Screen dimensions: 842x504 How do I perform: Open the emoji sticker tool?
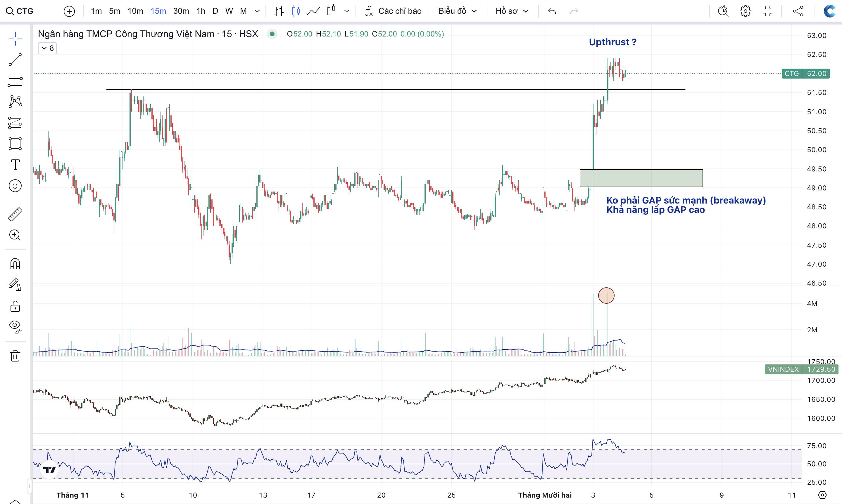point(15,186)
